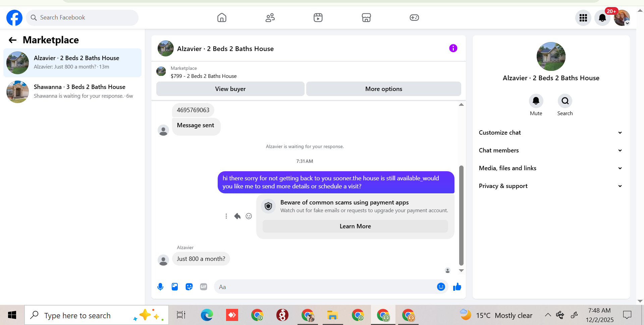Open Shawanna 3 Beds 2 Baths House conversation
The image size is (644, 325).
pyautogui.click(x=72, y=91)
